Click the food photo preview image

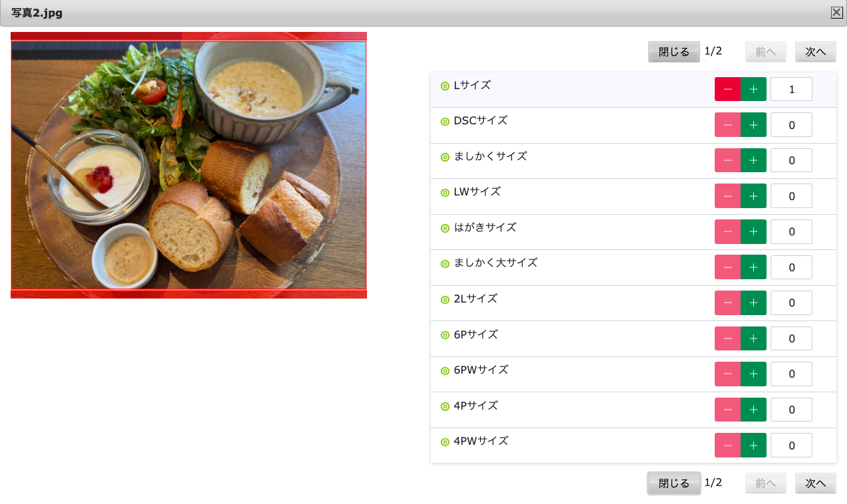(189, 165)
